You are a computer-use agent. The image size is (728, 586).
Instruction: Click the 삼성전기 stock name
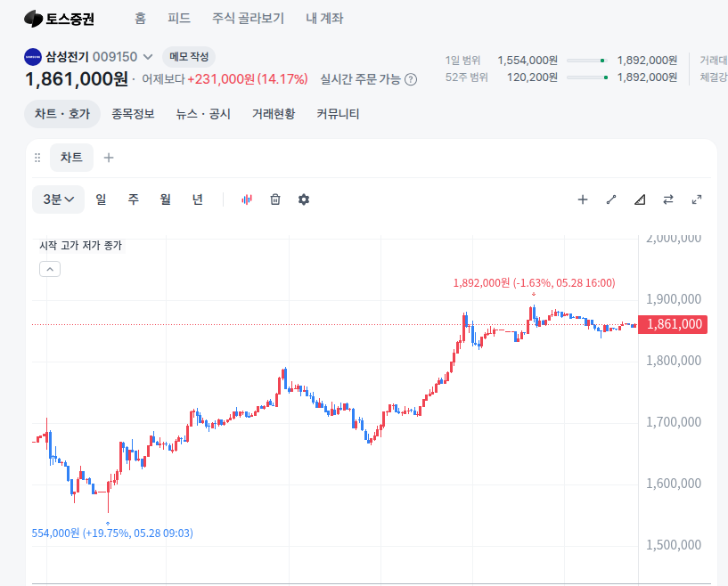[67, 57]
